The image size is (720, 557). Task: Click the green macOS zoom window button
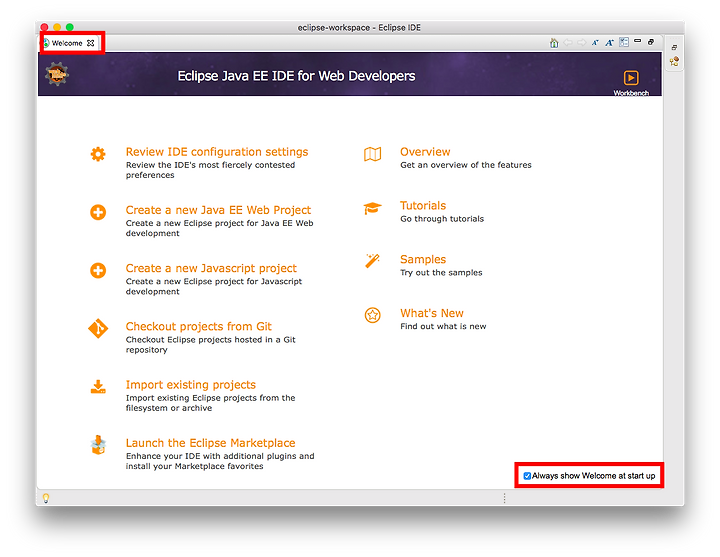point(70,27)
